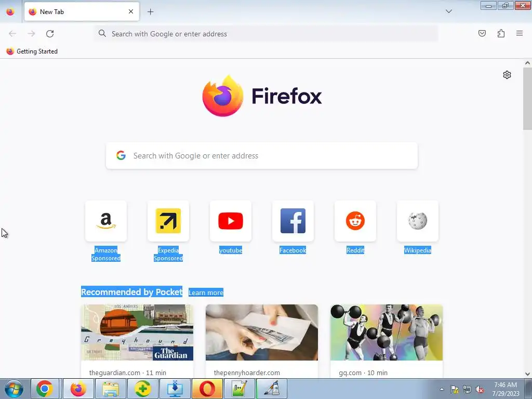Launch Opera from the taskbar
Viewport: 532px width, 399px height.
207,389
